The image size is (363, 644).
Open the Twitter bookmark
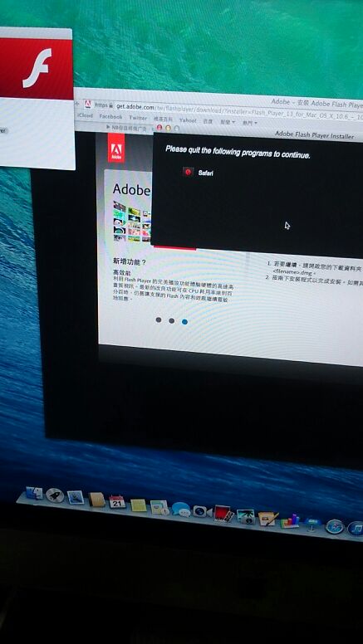(138, 118)
